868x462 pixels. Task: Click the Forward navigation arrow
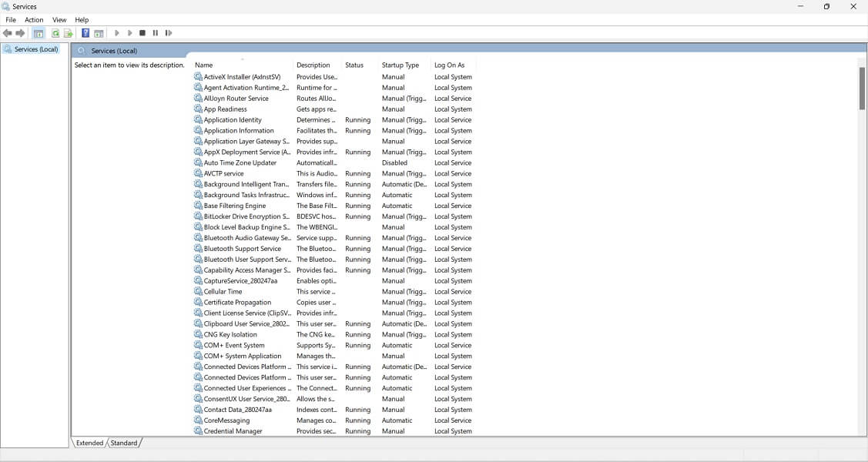coord(20,33)
